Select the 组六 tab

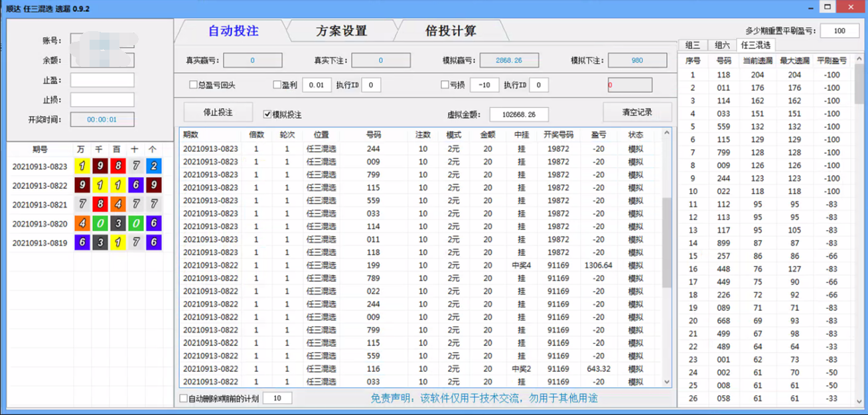point(722,45)
